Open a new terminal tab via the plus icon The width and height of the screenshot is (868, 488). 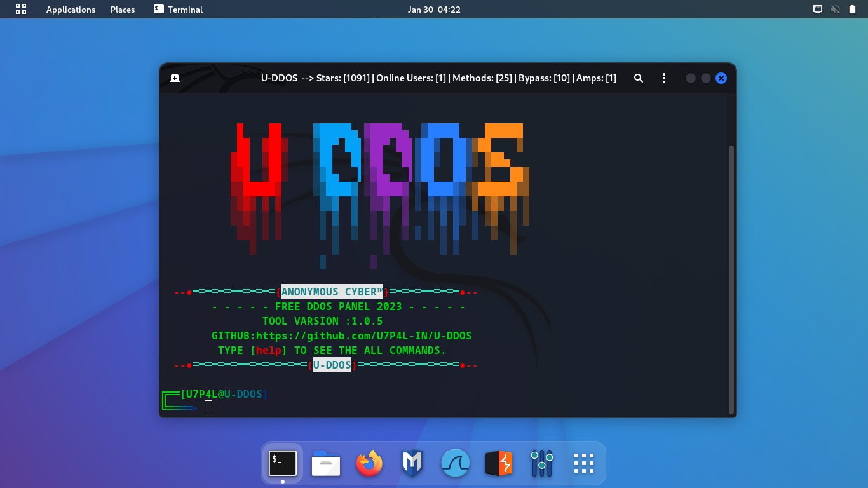coord(174,78)
